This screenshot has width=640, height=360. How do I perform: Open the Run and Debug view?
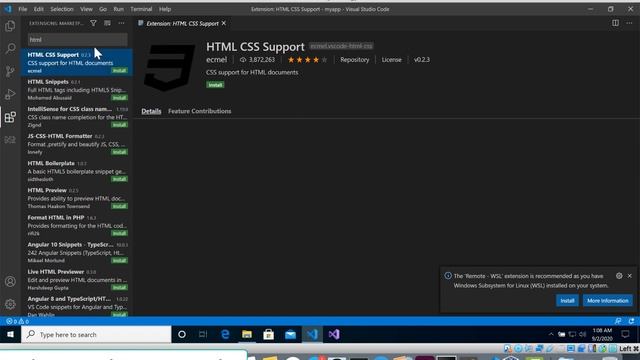[x=10, y=94]
